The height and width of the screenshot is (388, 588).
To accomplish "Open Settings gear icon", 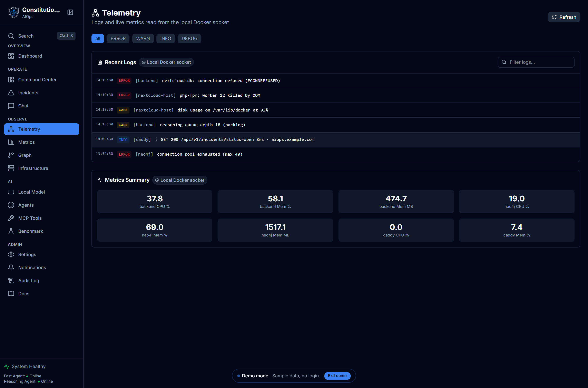I will 11,255.
